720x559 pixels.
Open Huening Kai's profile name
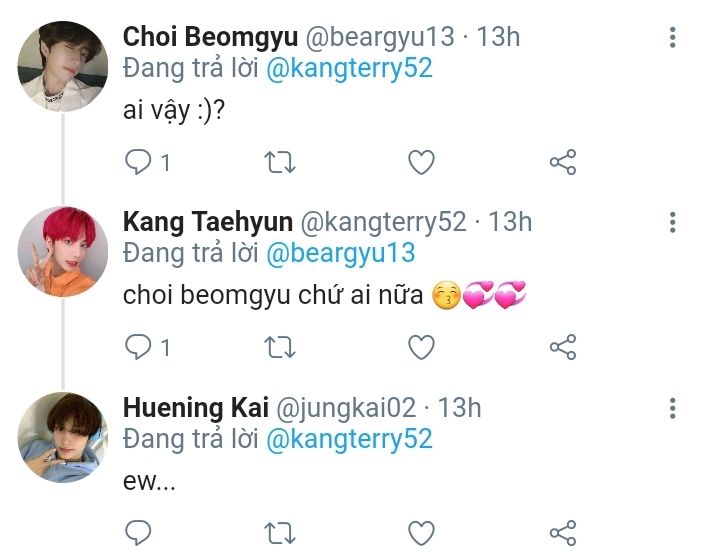(187, 408)
